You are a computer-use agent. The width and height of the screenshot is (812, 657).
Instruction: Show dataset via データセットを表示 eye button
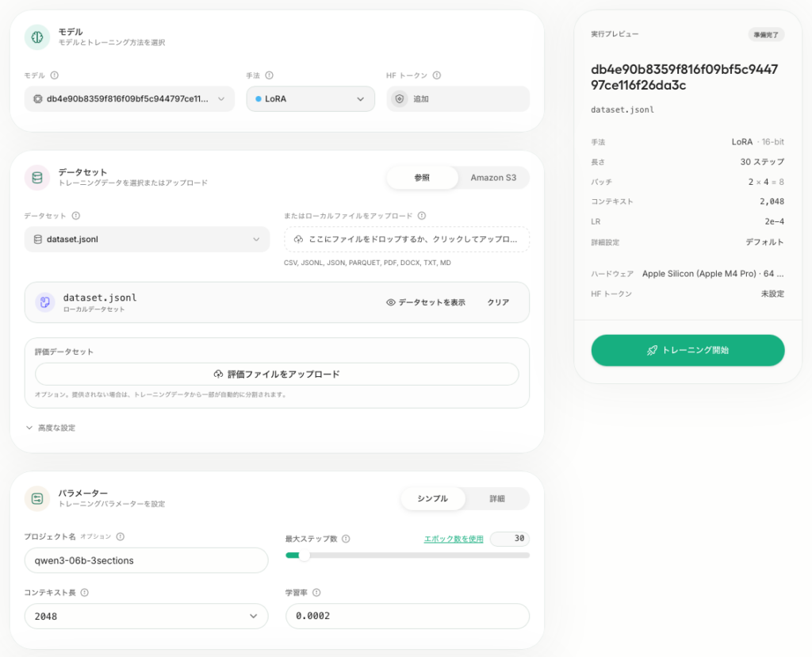pos(426,302)
